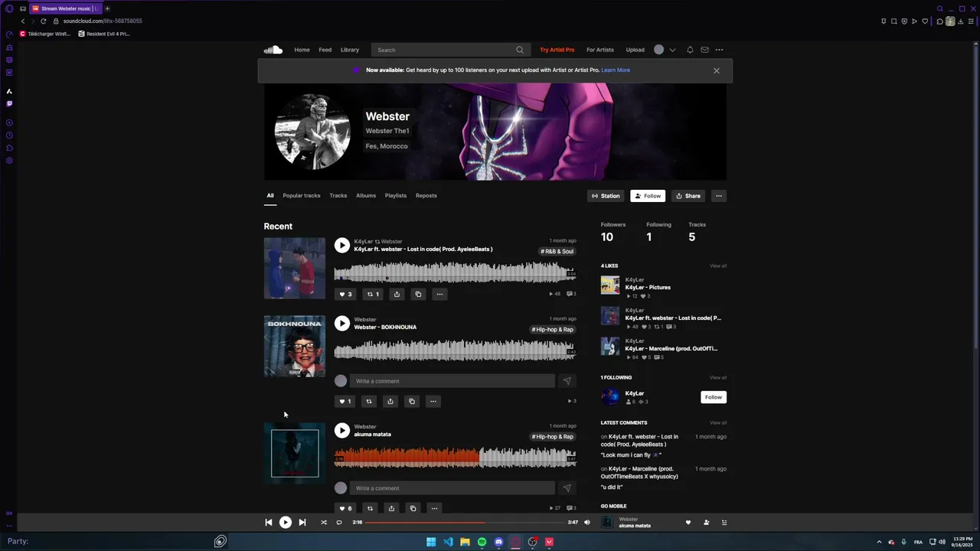Like the Lost in code track

345,294
